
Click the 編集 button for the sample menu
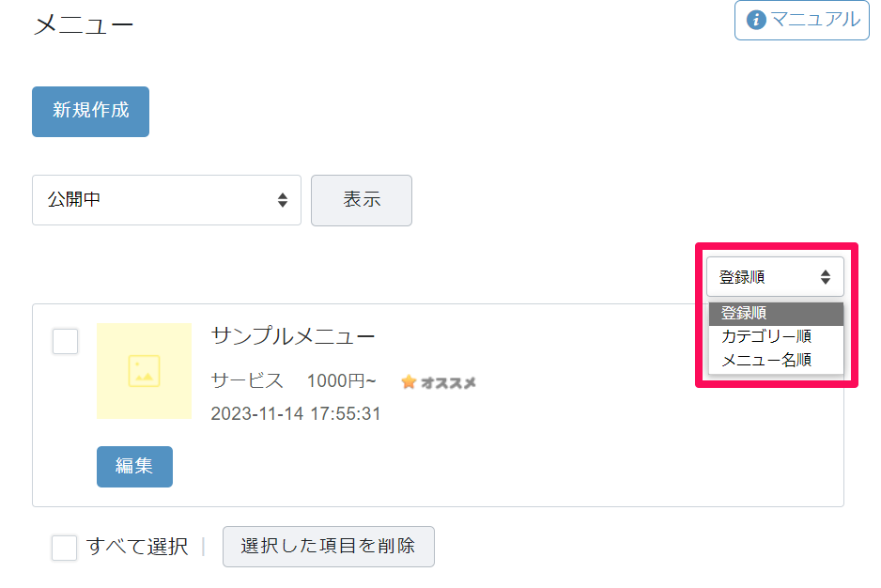[135, 467]
